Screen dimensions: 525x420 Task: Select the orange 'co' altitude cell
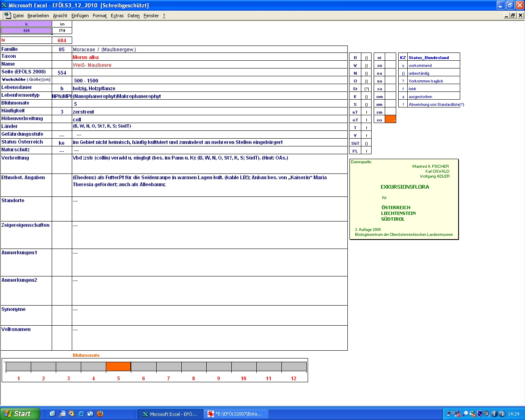point(390,119)
